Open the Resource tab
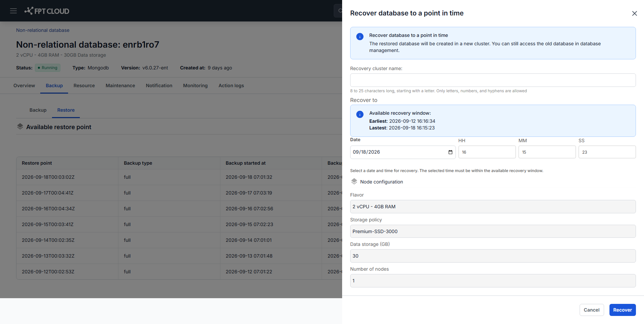The image size is (644, 324). [x=84, y=86]
